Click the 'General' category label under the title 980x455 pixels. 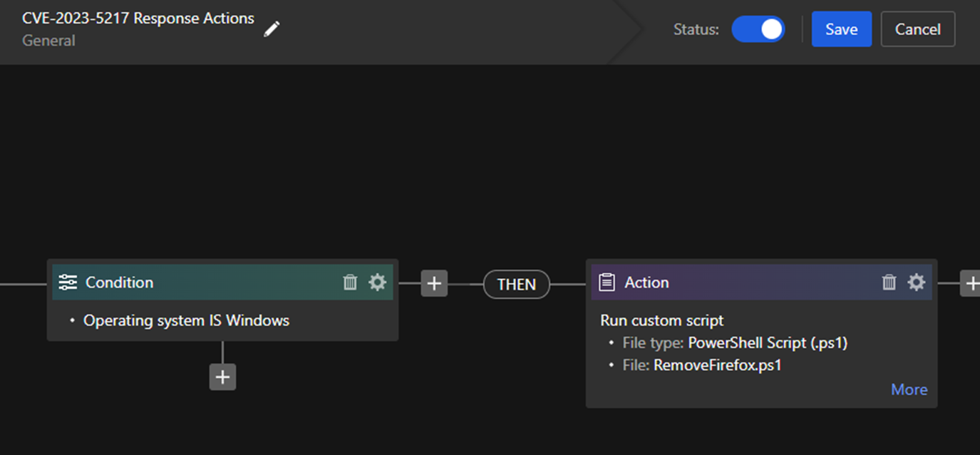coord(48,41)
